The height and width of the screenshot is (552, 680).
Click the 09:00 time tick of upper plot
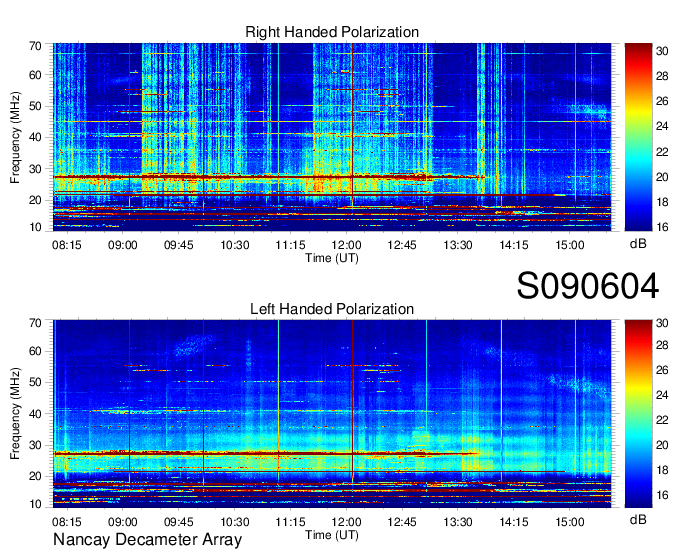point(123,245)
